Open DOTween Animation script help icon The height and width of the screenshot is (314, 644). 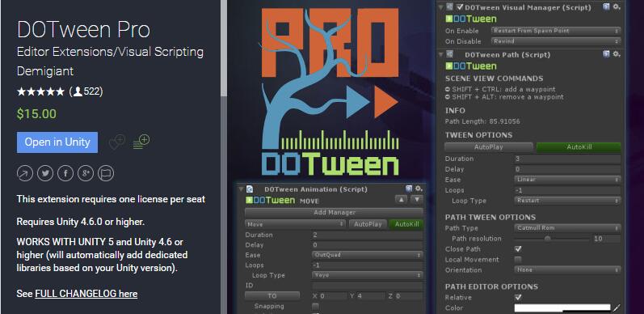click(x=409, y=189)
